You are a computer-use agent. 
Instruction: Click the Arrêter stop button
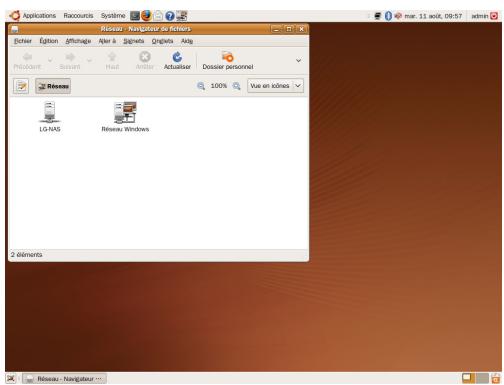(x=145, y=60)
